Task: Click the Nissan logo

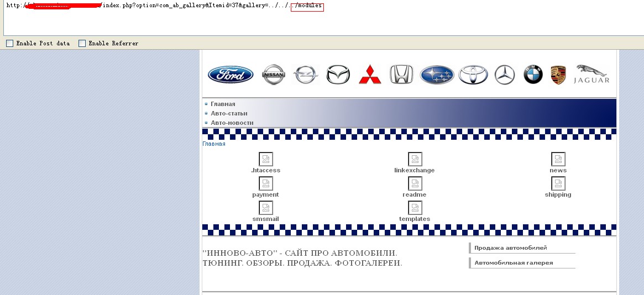Action: coord(274,75)
